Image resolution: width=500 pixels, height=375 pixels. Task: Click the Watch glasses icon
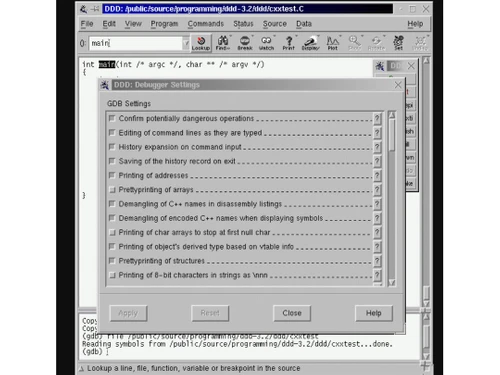(x=266, y=43)
